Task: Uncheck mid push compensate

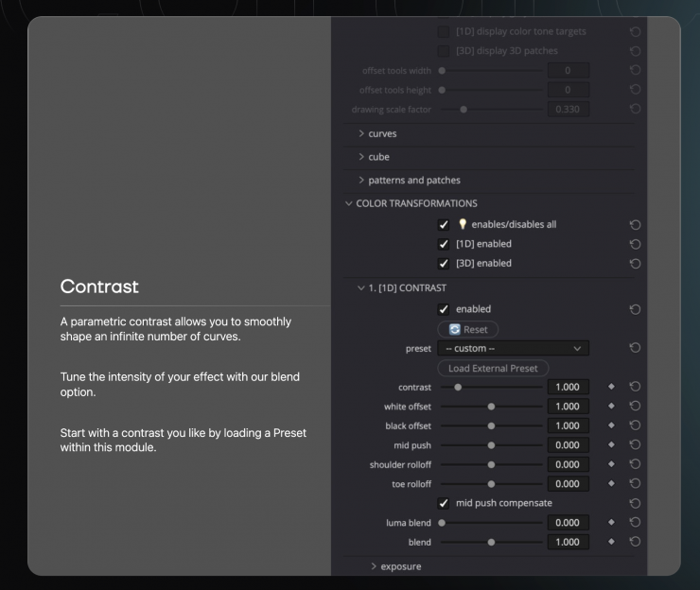Action: [x=444, y=503]
